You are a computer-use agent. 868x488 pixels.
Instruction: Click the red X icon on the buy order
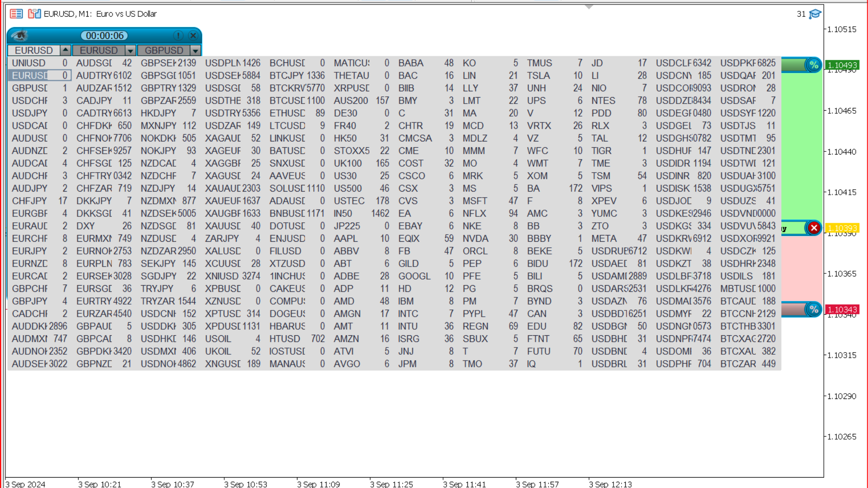814,228
